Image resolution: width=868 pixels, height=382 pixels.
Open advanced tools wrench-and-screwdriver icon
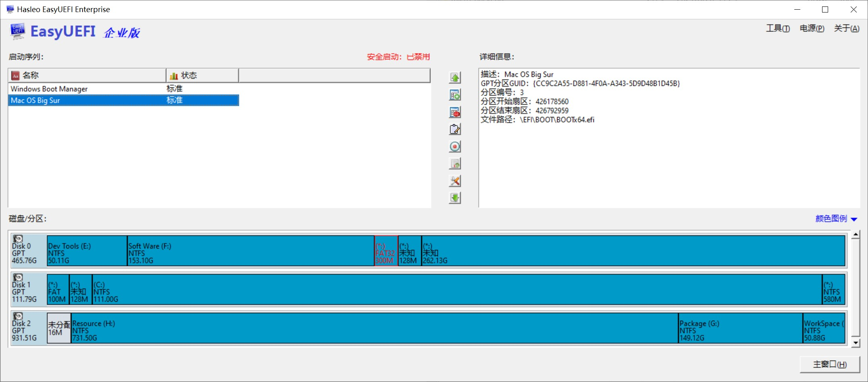coord(455,181)
